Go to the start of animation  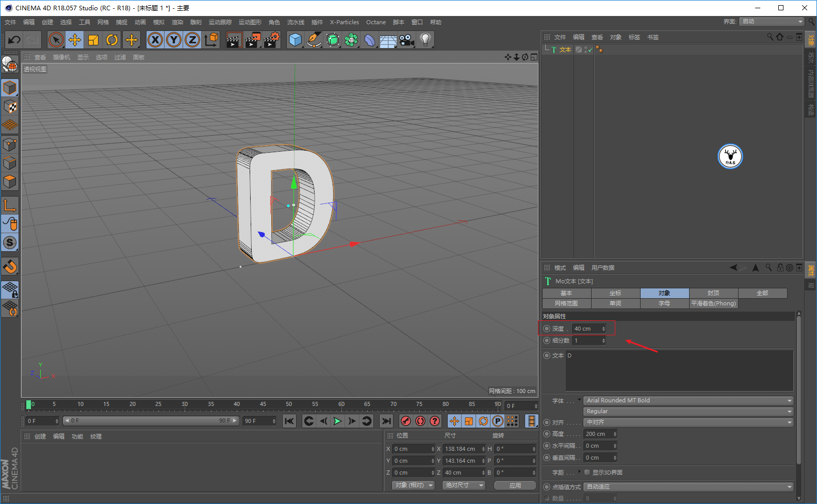pyautogui.click(x=289, y=421)
